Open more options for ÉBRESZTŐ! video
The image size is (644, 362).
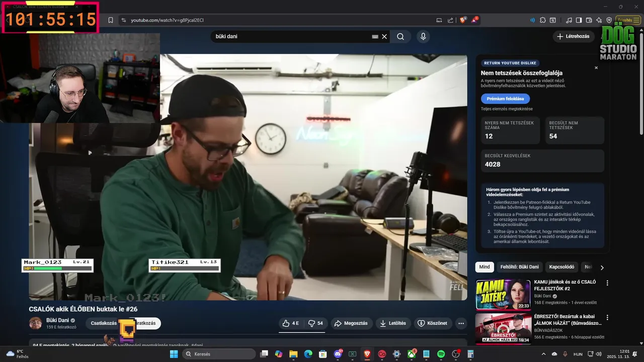pos(607,318)
